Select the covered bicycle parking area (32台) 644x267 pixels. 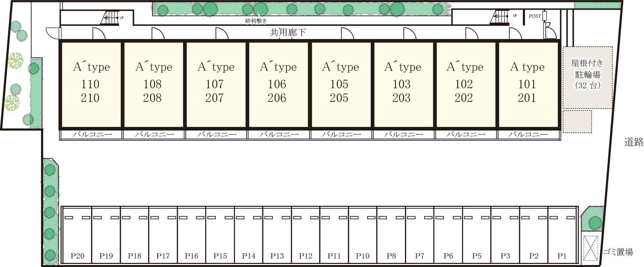click(x=587, y=78)
